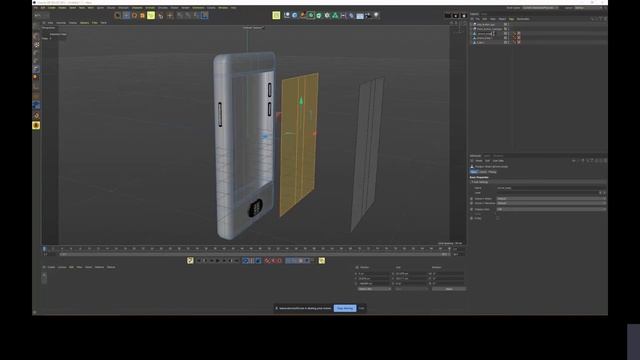This screenshot has width=640, height=360.
Task: Open the Edit menu in main menu bar
Action: pyautogui.click(x=43, y=8)
